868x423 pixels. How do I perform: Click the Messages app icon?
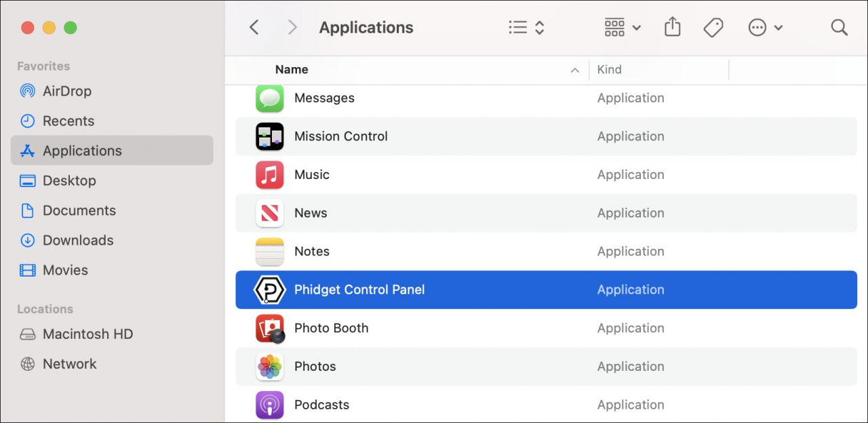(x=269, y=98)
